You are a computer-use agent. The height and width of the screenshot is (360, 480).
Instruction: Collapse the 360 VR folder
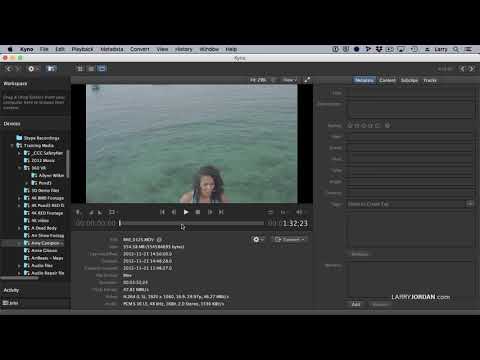[19, 168]
